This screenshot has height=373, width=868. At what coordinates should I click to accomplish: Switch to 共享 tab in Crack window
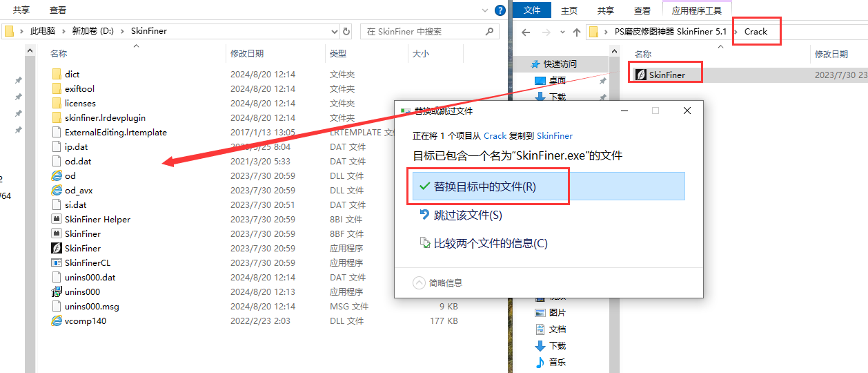click(x=606, y=10)
